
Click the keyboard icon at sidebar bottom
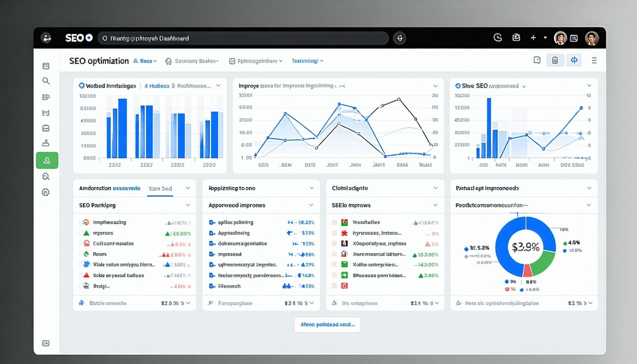[x=46, y=343]
